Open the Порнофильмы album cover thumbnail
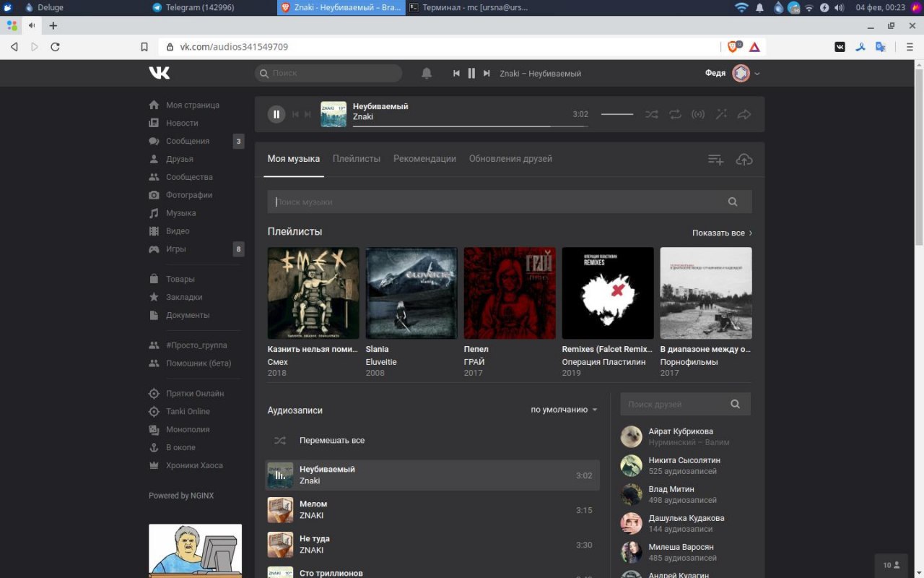The width and height of the screenshot is (924, 578). click(706, 293)
